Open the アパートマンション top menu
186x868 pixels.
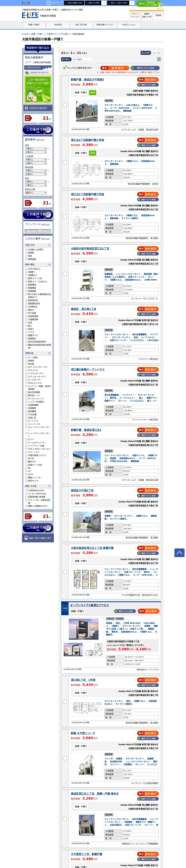[135, 15]
